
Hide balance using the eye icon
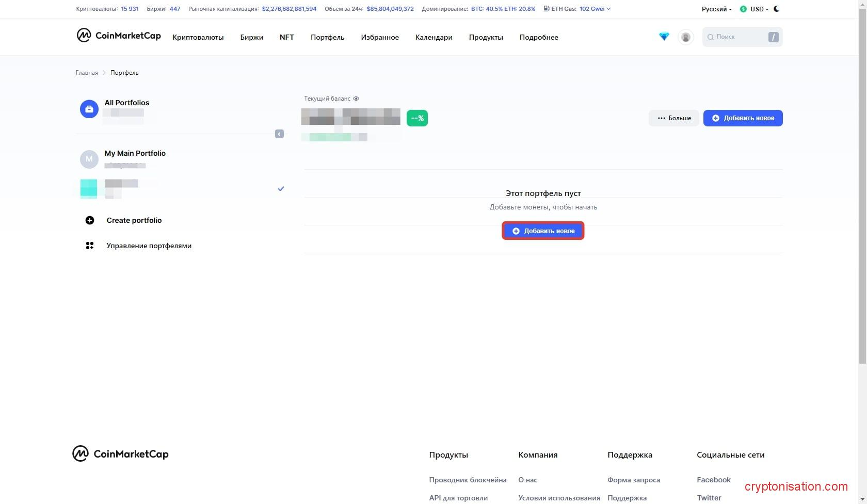[x=356, y=99]
